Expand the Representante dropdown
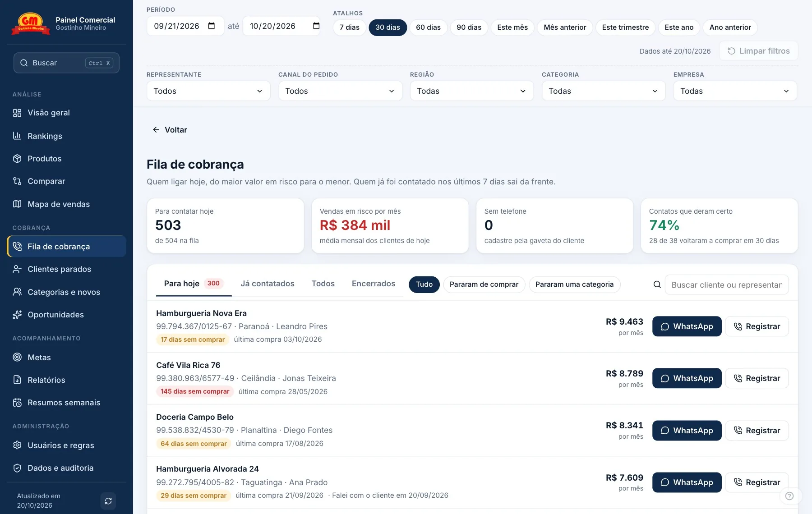The image size is (812, 514). (208, 91)
